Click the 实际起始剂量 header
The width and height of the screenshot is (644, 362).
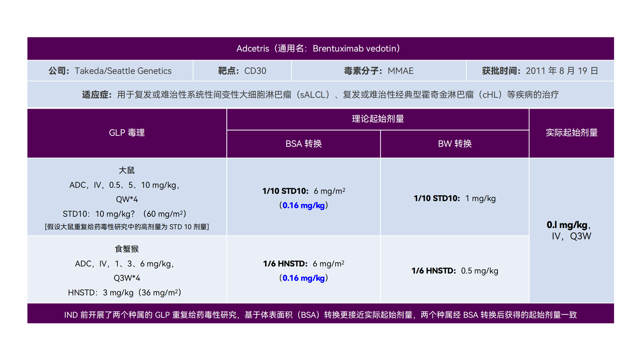pos(572,132)
